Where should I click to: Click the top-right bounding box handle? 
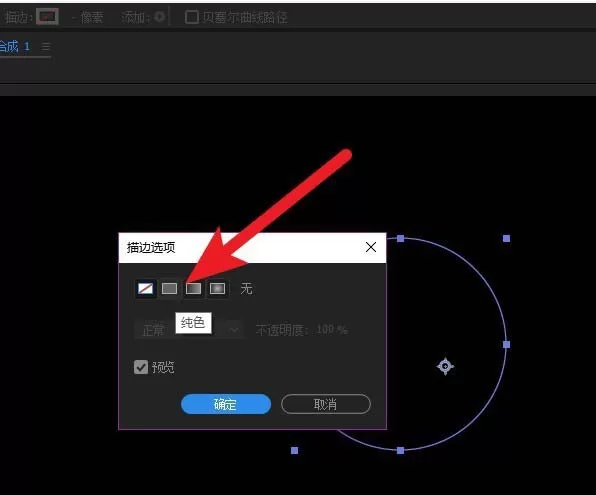[x=506, y=238]
